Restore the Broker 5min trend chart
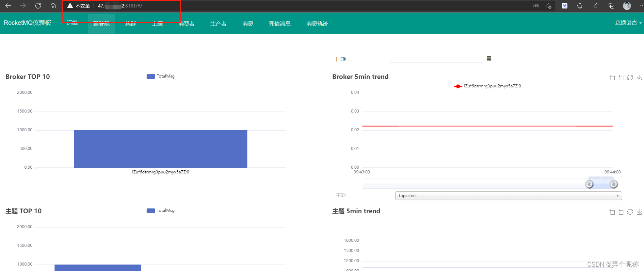Image resolution: width=644 pixels, height=271 pixels. 630,78
